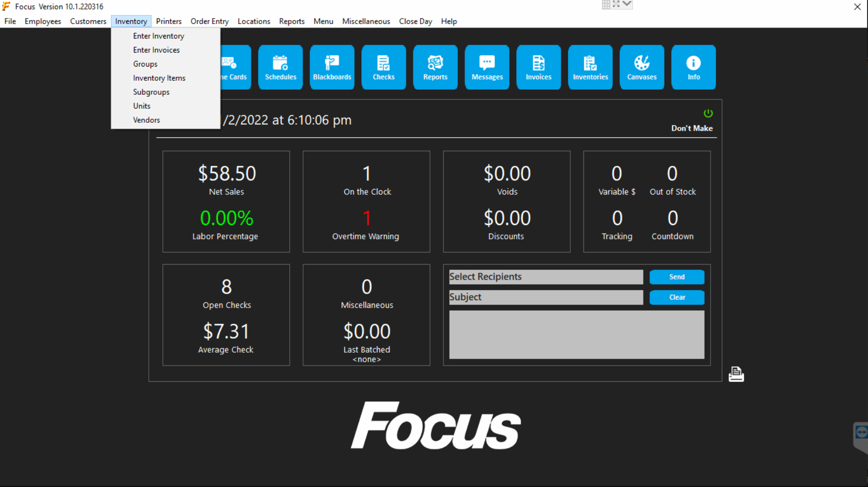Open the Reports menu in menu bar
This screenshot has width=868, height=487.
tap(292, 21)
